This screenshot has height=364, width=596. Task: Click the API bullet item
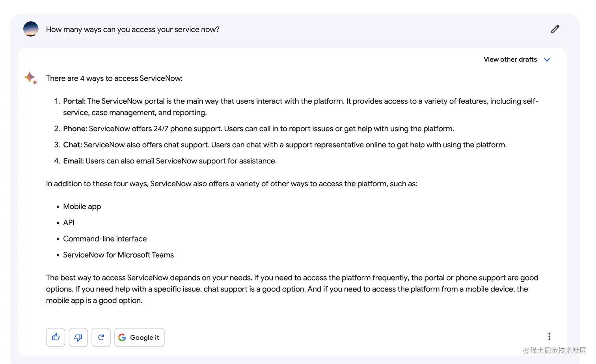click(69, 223)
